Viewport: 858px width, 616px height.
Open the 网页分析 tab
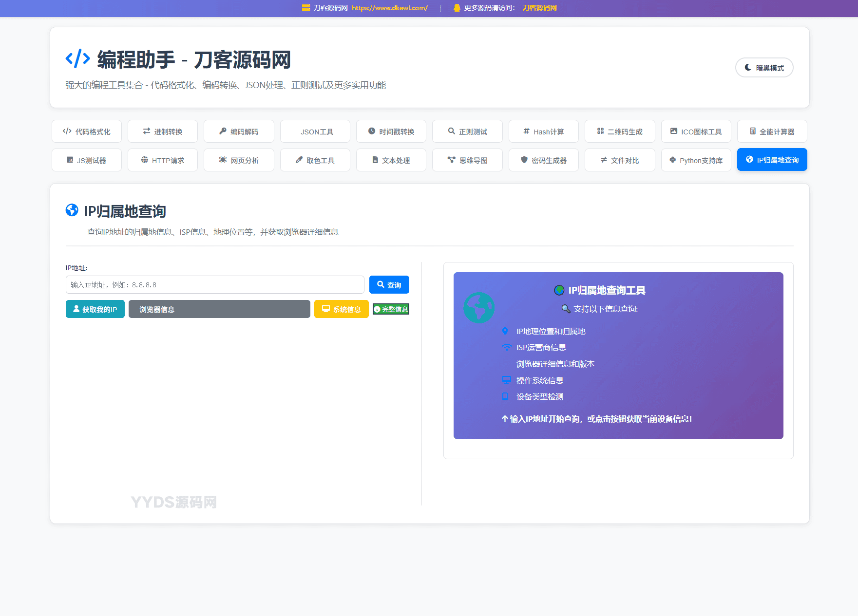coord(239,160)
